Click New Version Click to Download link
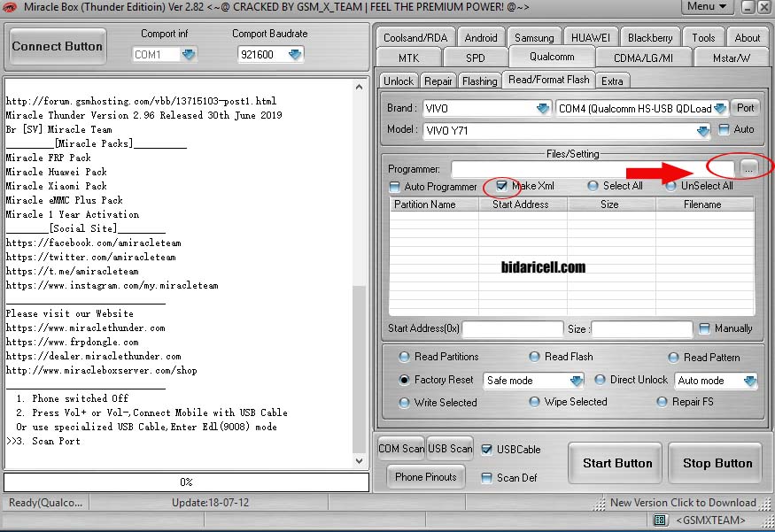 coord(683,503)
